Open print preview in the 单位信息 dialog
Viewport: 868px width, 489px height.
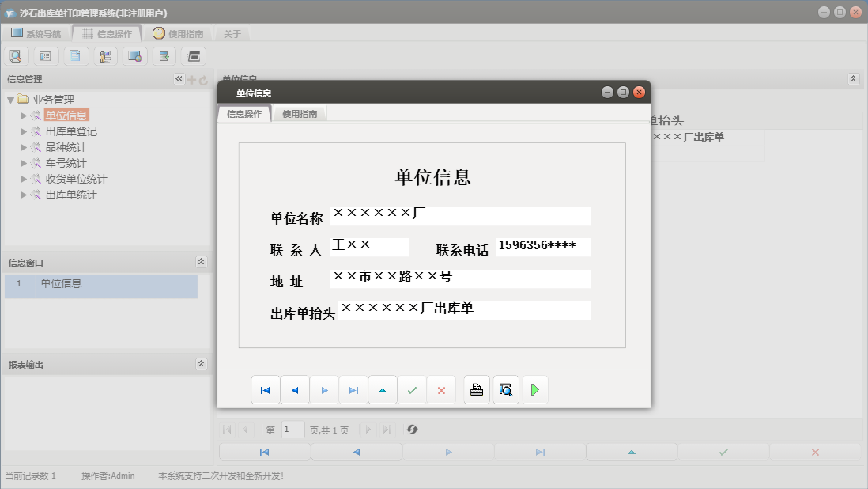point(506,389)
